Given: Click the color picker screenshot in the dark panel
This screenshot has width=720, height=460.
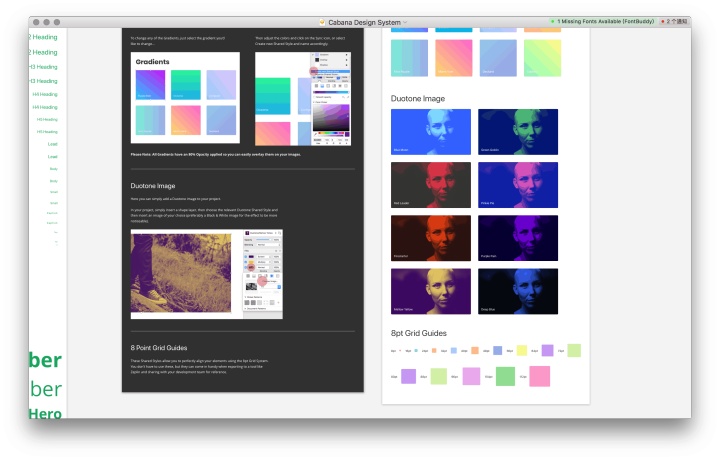Looking at the screenshot, I should [303, 99].
